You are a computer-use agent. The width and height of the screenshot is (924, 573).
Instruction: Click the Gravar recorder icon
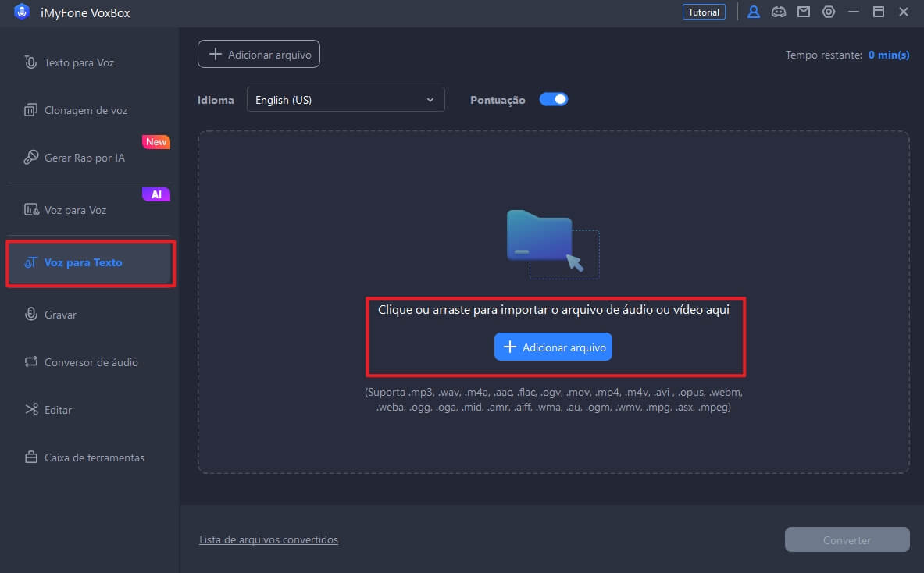coord(30,314)
